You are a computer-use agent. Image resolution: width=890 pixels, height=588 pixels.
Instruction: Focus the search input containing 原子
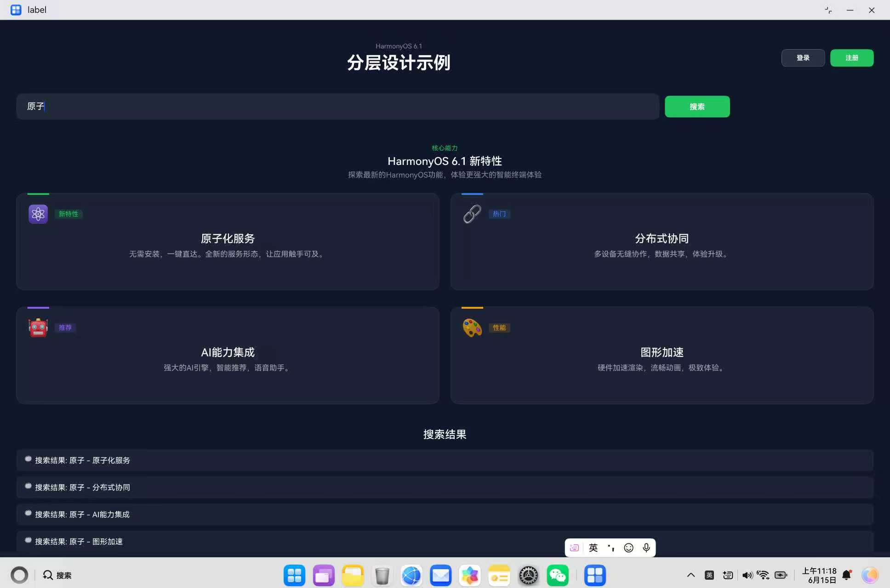click(x=338, y=107)
